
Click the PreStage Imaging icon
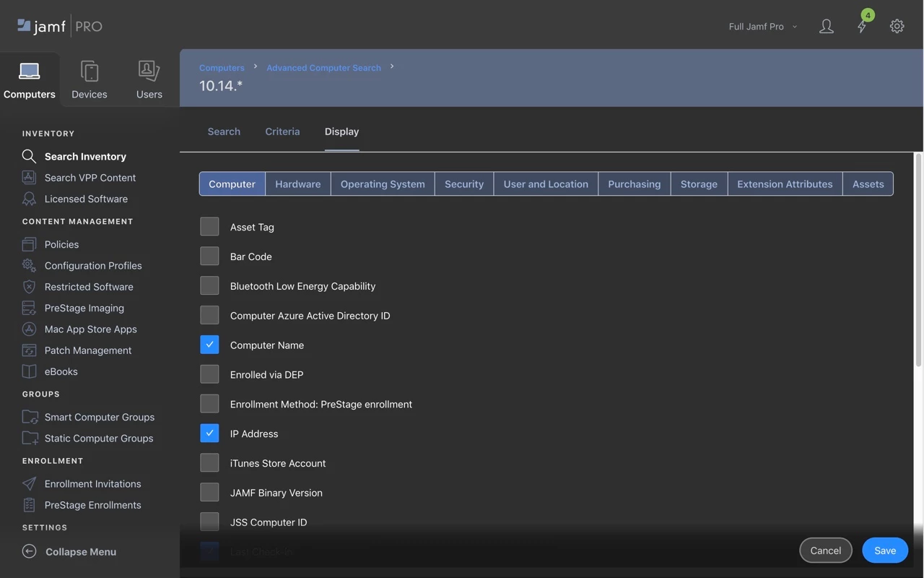click(x=29, y=308)
